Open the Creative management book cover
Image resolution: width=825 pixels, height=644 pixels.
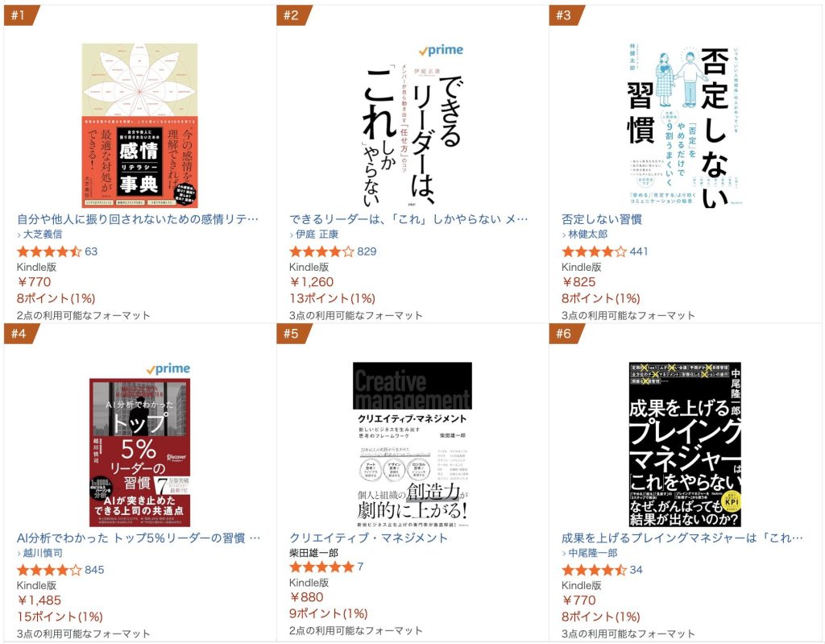click(x=412, y=444)
